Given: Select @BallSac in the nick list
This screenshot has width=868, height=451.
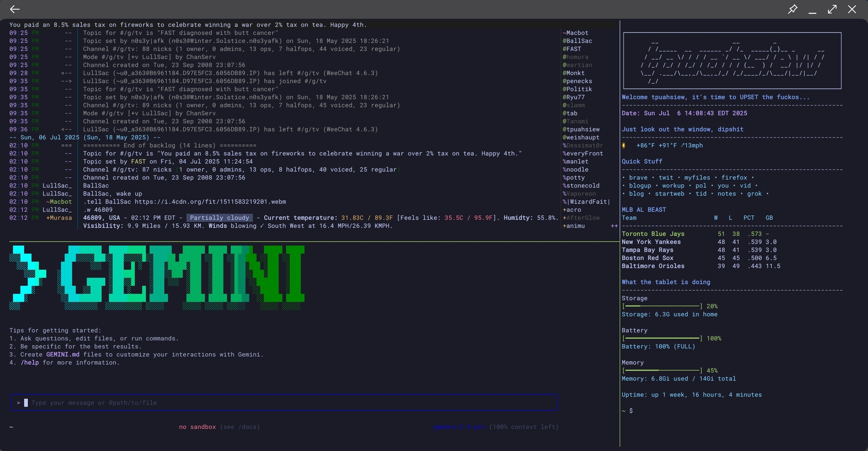Looking at the screenshot, I should (577, 41).
